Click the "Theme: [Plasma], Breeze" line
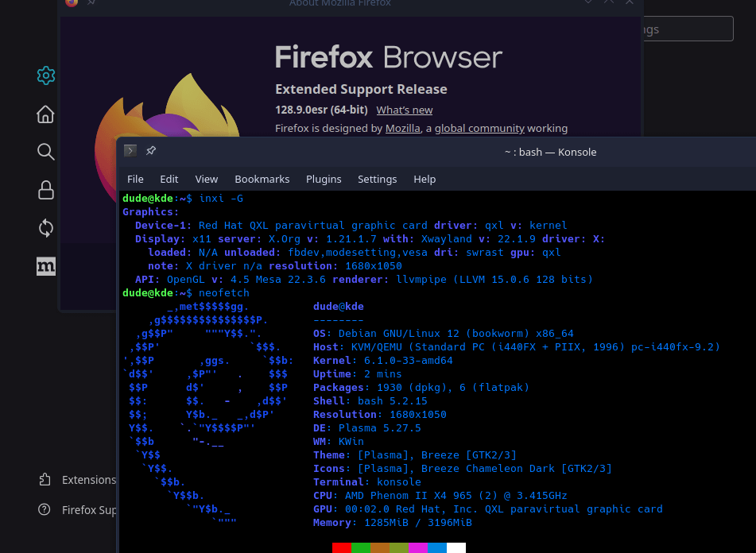Screen dimensions: 756x553 [415, 454]
